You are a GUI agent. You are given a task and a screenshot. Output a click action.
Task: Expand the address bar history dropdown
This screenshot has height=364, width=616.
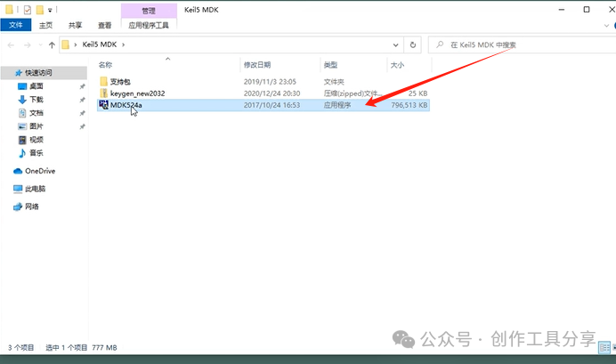point(395,45)
